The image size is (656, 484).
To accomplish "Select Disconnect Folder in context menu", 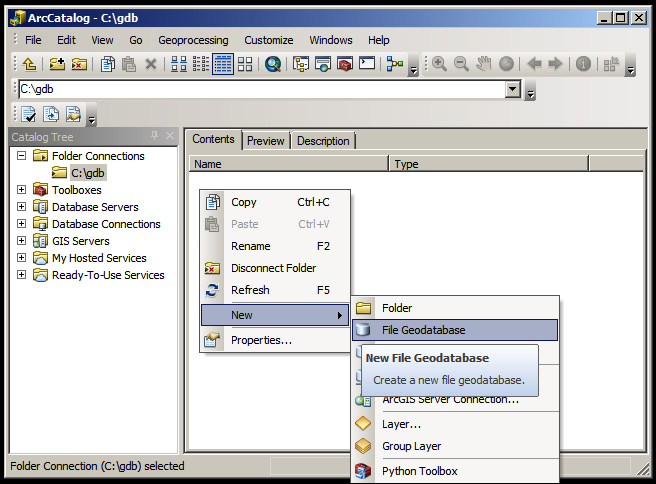I will point(275,268).
